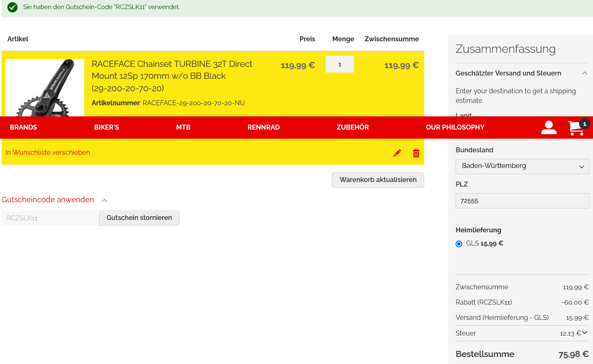Open the BRANDS menu
The image size is (593, 364).
24,128
